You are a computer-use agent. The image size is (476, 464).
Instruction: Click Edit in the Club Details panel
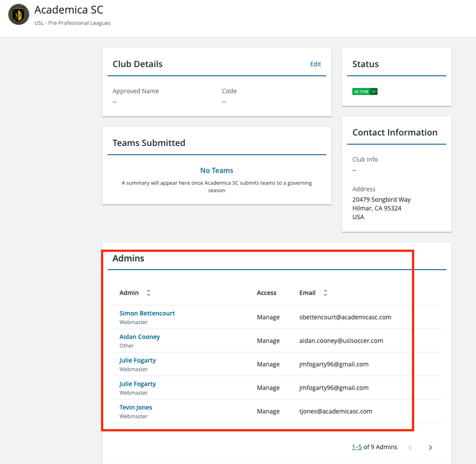315,64
